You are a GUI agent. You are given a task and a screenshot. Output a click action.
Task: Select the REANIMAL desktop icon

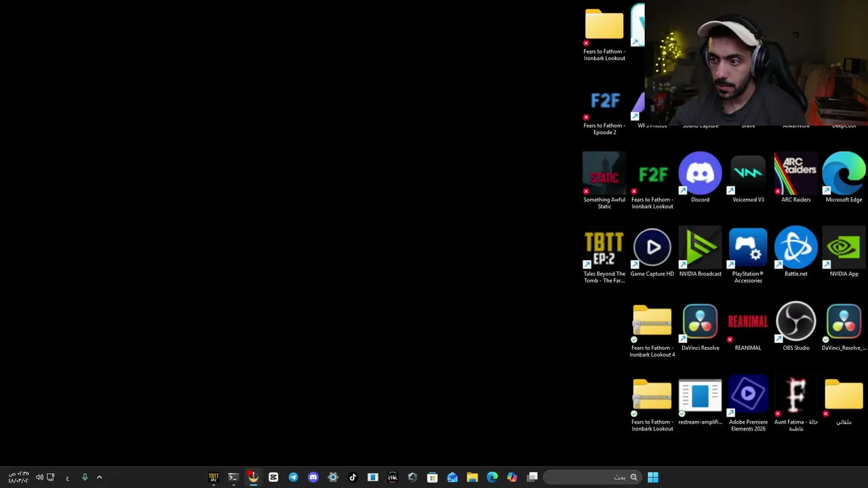coord(748,327)
